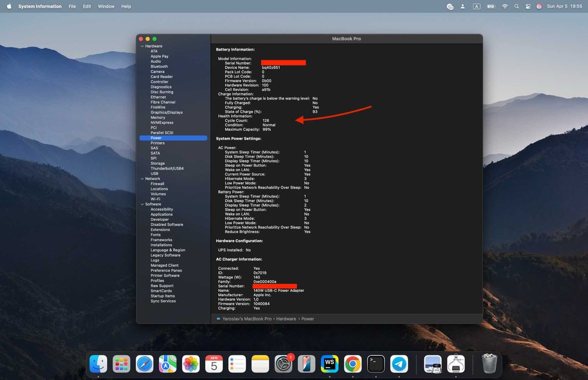Image resolution: width=588 pixels, height=380 pixels.
Task: Open the Window menu
Action: tap(106, 6)
